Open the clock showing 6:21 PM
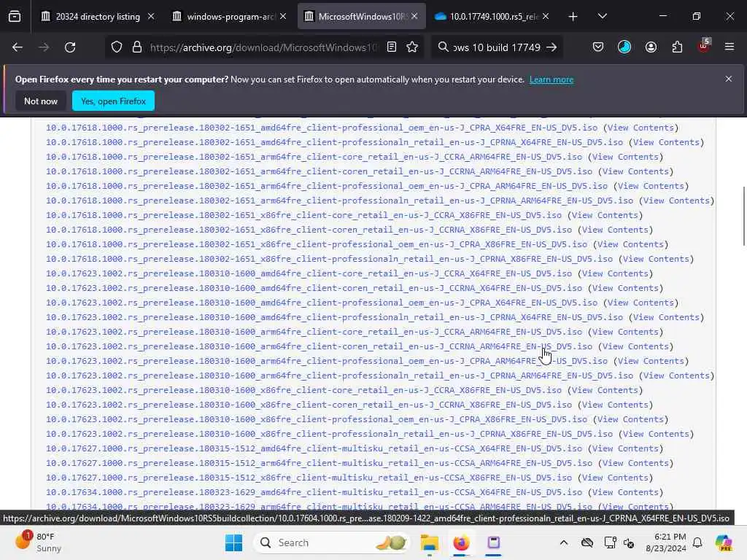The width and height of the screenshot is (747, 560). click(x=665, y=542)
